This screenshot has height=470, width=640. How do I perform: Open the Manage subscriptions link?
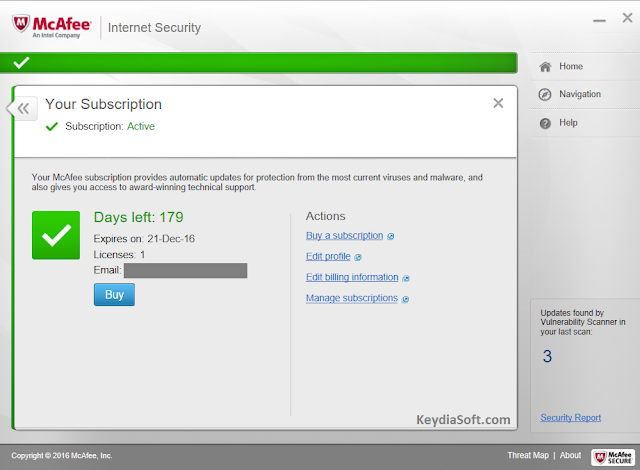[352, 298]
